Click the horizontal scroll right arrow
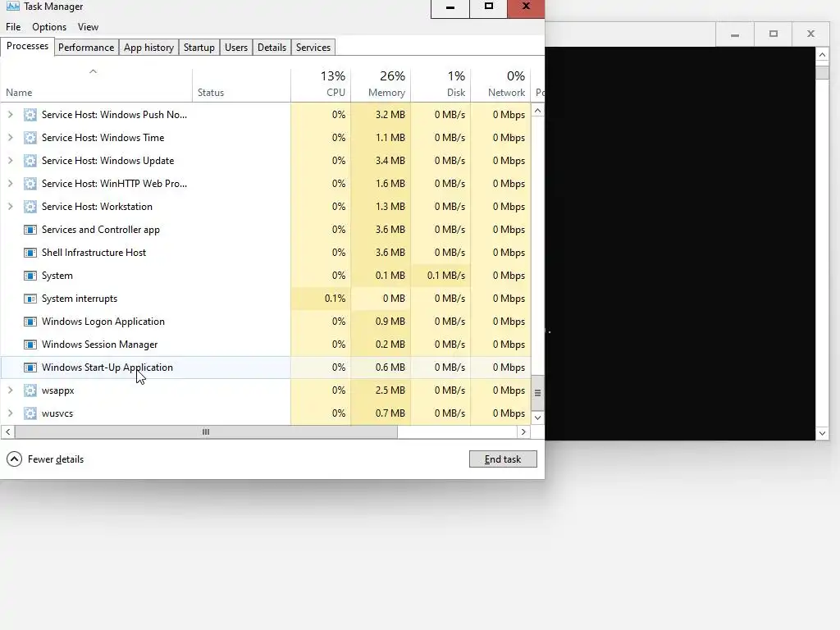Screen dimensions: 840x630 524,431
